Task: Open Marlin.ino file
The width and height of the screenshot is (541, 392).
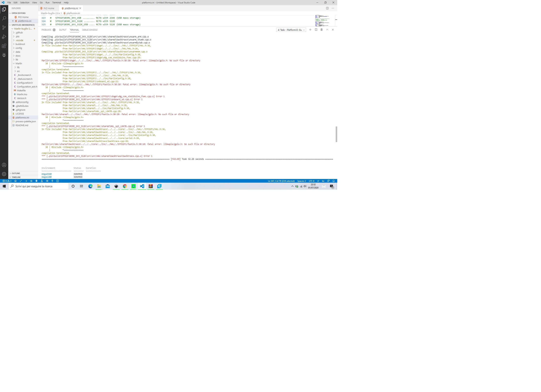Action: (22, 95)
